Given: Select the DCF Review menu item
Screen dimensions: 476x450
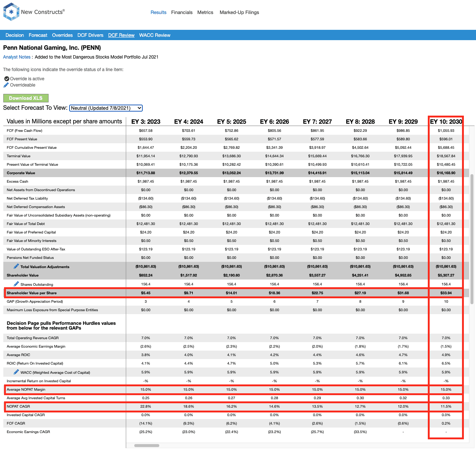Looking at the screenshot, I should point(121,35).
